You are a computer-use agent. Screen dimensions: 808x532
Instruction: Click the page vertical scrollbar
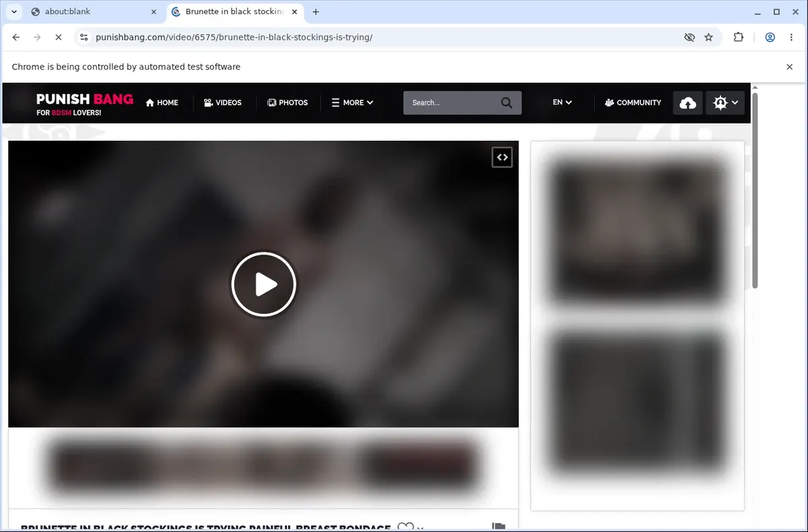pyautogui.click(x=755, y=191)
